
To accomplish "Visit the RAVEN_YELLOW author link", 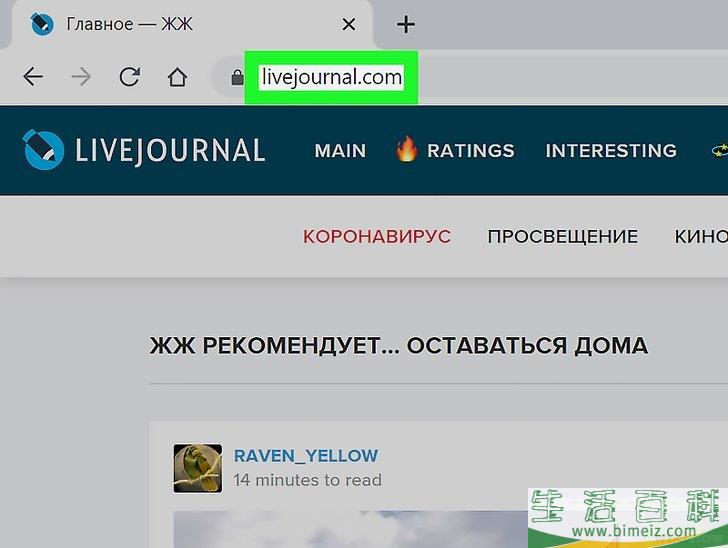I will (x=306, y=456).
